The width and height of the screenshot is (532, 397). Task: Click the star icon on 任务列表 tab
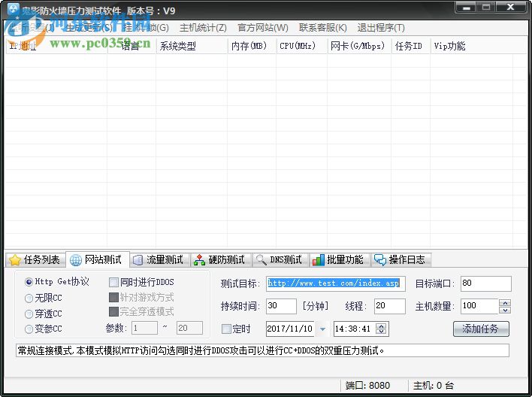(x=15, y=260)
